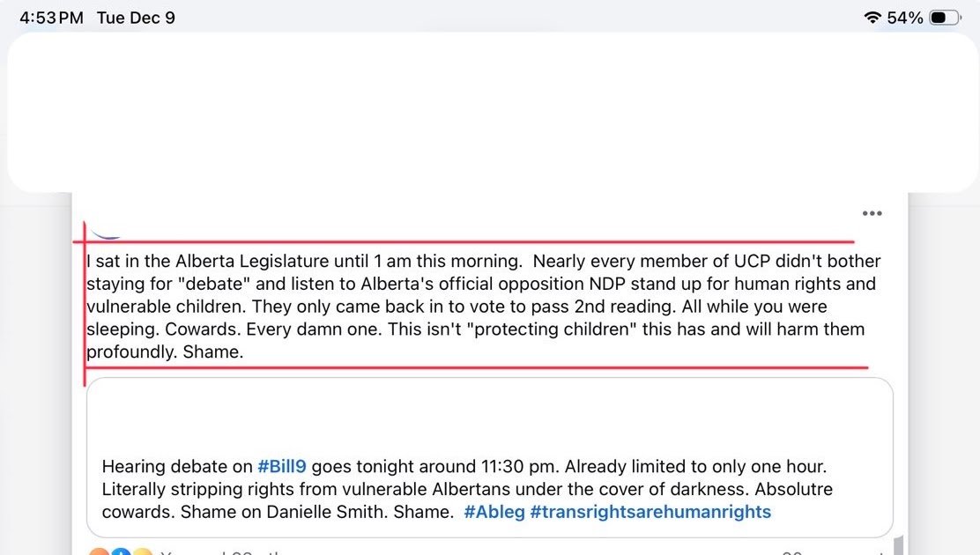Tap the 4:53 PM clock

tap(51, 18)
